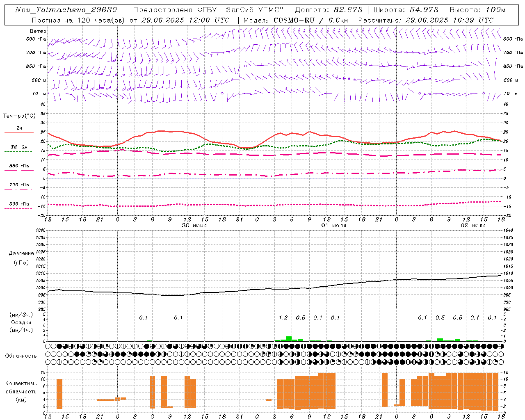Click the Высота: 100м value
Viewport: 525px width, 420px height.
477,10
